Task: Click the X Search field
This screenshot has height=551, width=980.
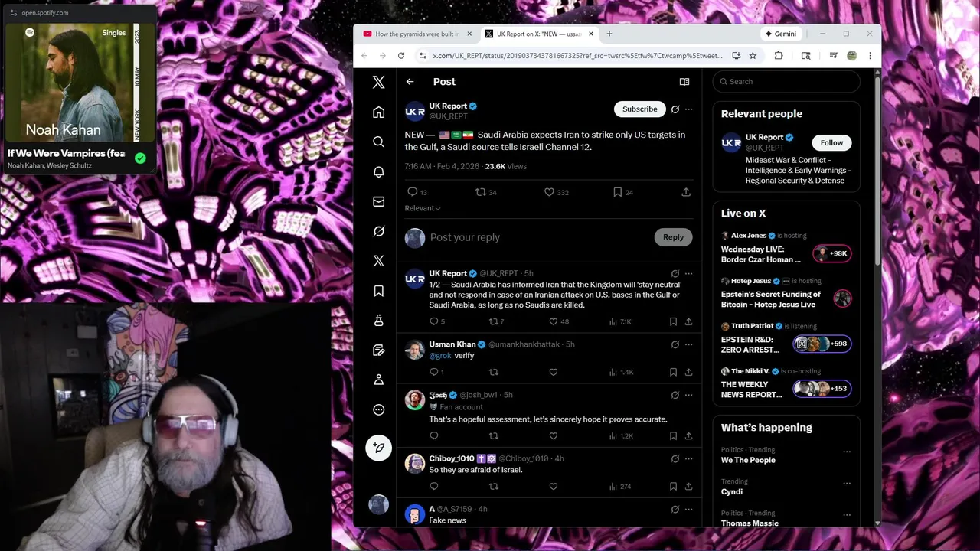Action: (x=786, y=82)
